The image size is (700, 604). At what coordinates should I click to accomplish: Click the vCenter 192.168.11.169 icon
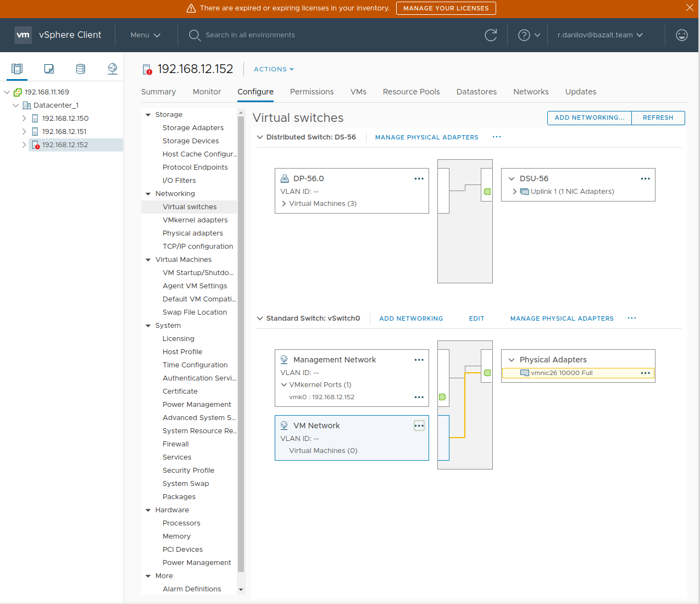(x=18, y=92)
